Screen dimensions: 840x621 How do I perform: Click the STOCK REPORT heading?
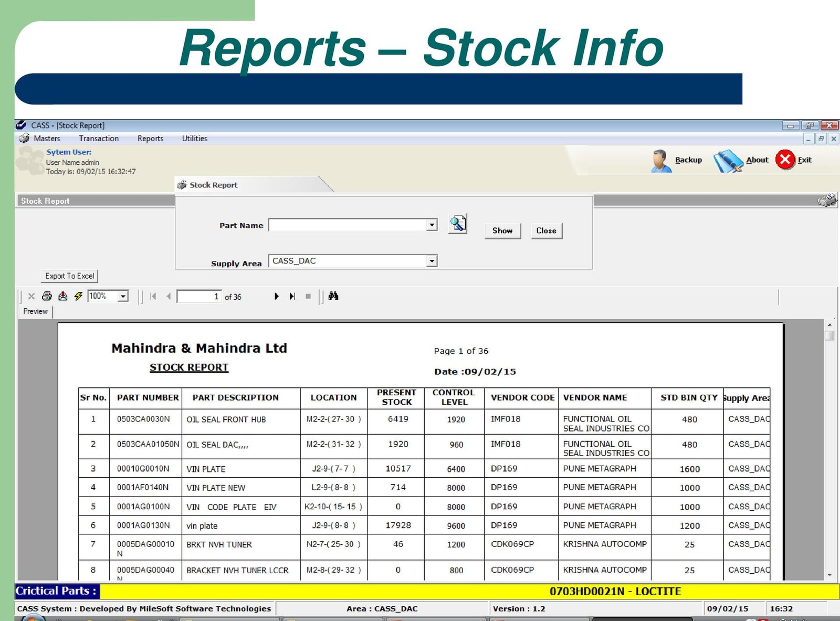point(189,367)
